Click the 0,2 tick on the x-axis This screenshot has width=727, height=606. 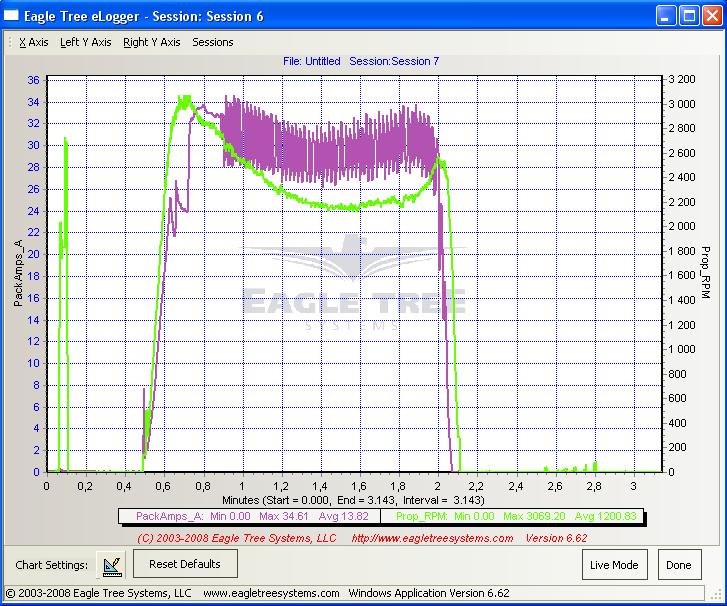(85, 486)
